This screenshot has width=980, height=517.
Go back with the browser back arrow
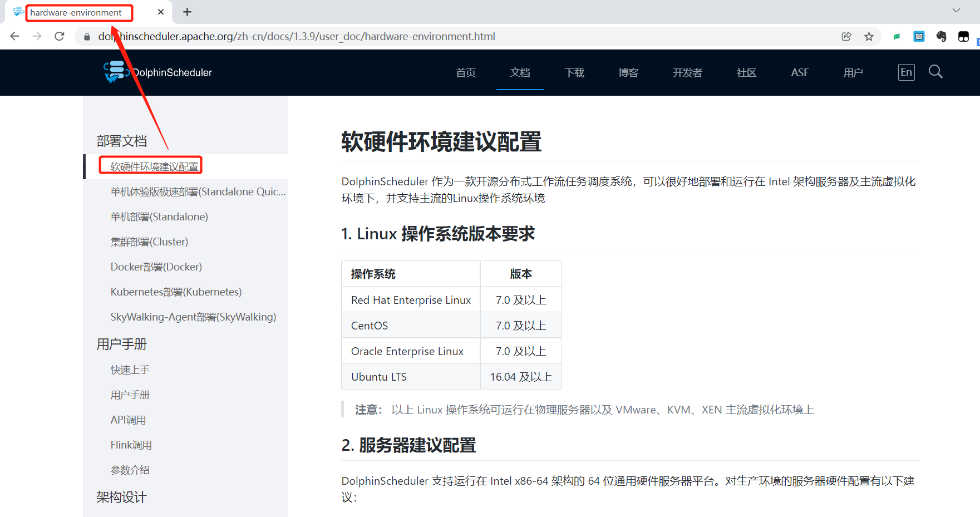(x=15, y=36)
